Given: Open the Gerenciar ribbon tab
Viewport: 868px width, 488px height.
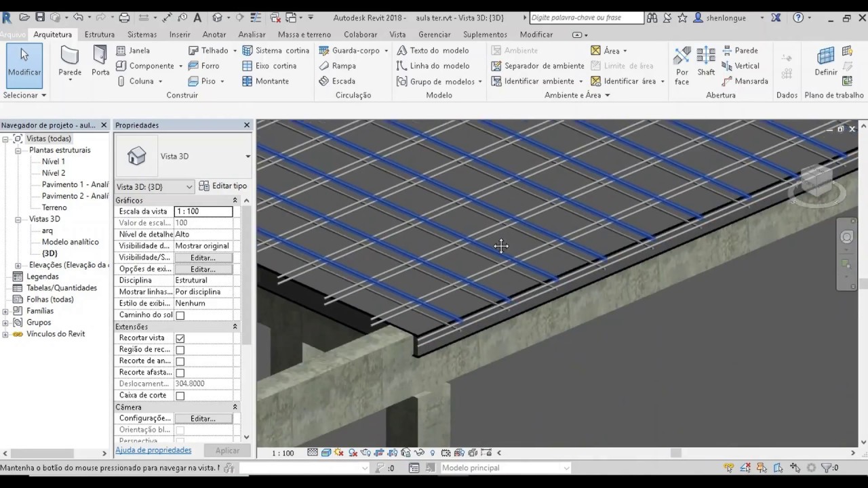Looking at the screenshot, I should (434, 35).
